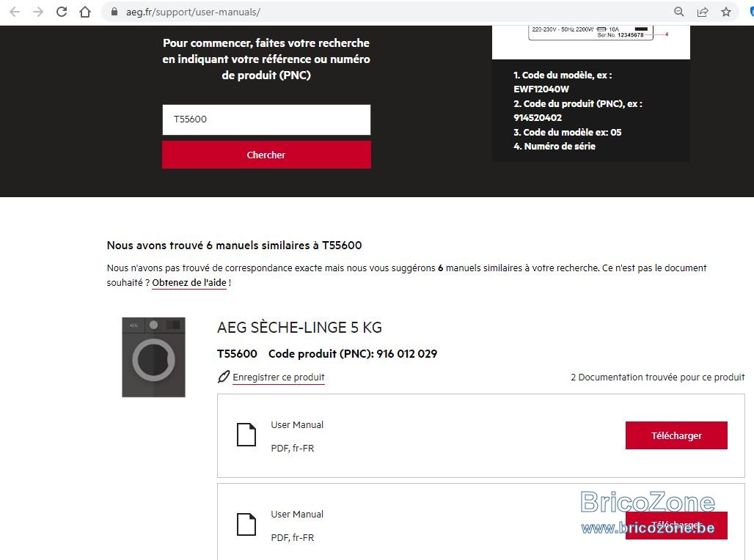
Task: Click the rating plate example image
Action: (591, 43)
